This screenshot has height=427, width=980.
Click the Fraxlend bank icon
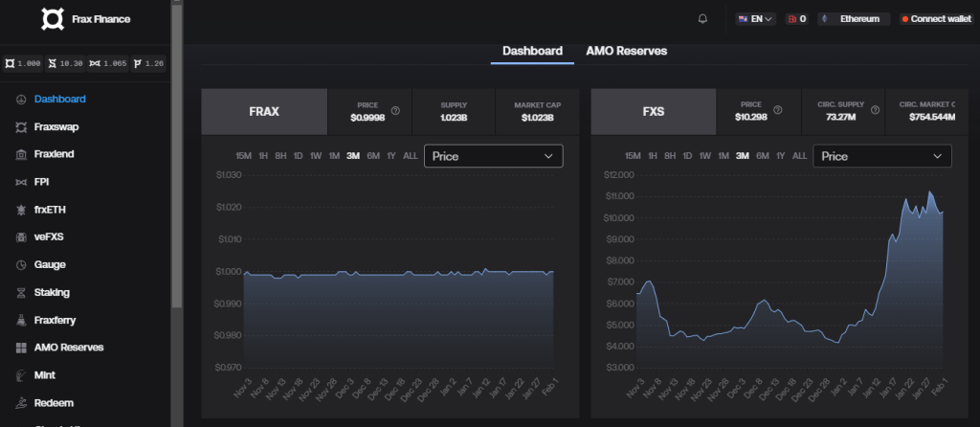(21, 154)
